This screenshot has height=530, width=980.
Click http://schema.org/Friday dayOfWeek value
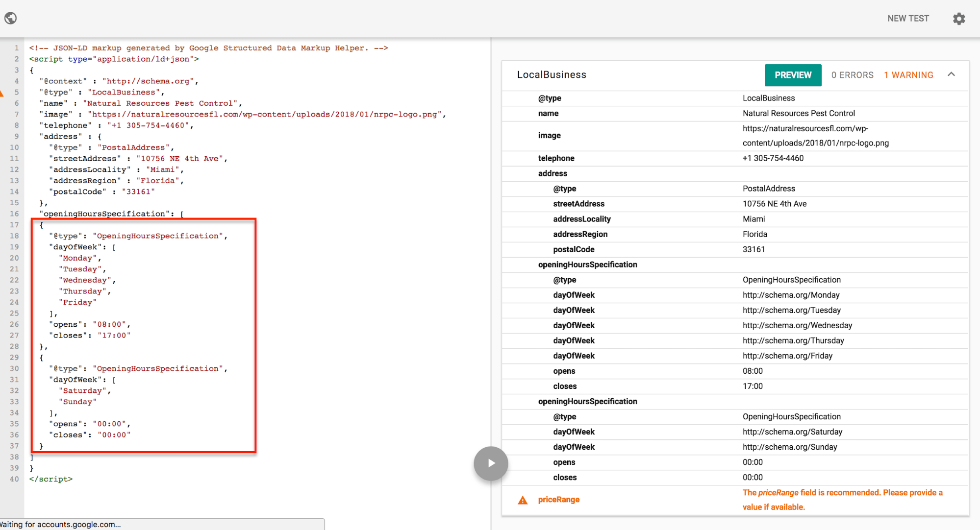(x=787, y=356)
